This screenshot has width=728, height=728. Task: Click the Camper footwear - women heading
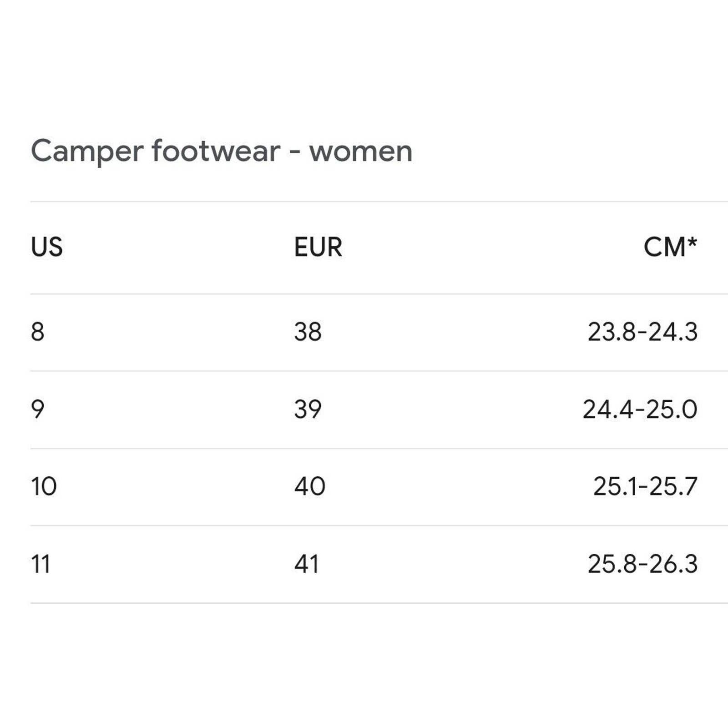coord(222,151)
